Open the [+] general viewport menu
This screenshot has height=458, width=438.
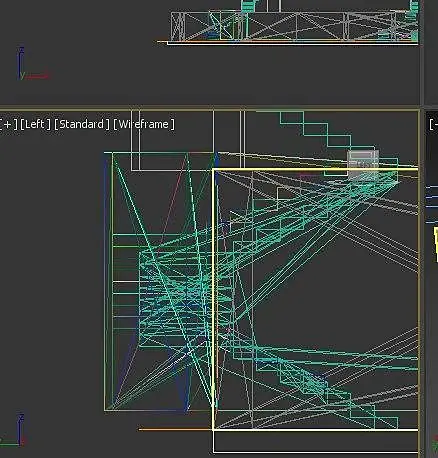pos(8,124)
